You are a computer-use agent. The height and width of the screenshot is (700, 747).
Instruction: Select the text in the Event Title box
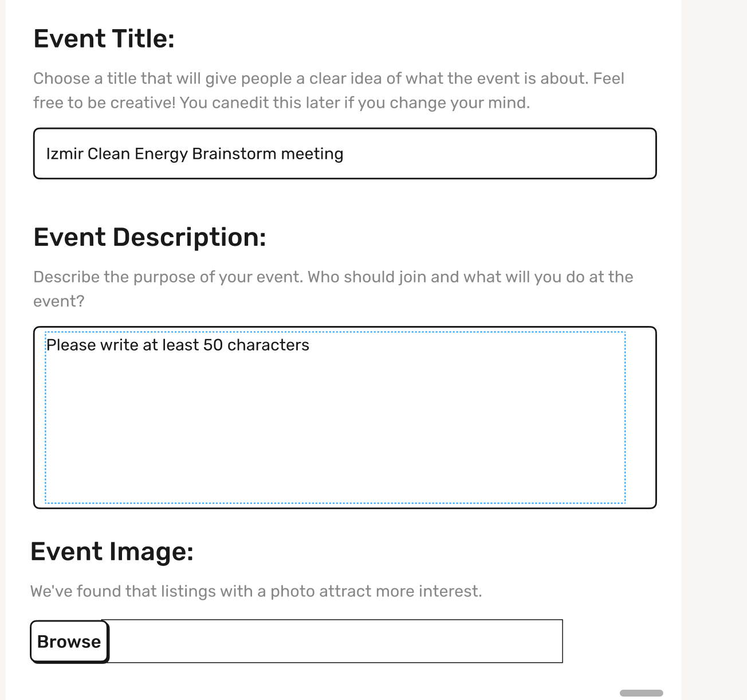pos(195,154)
